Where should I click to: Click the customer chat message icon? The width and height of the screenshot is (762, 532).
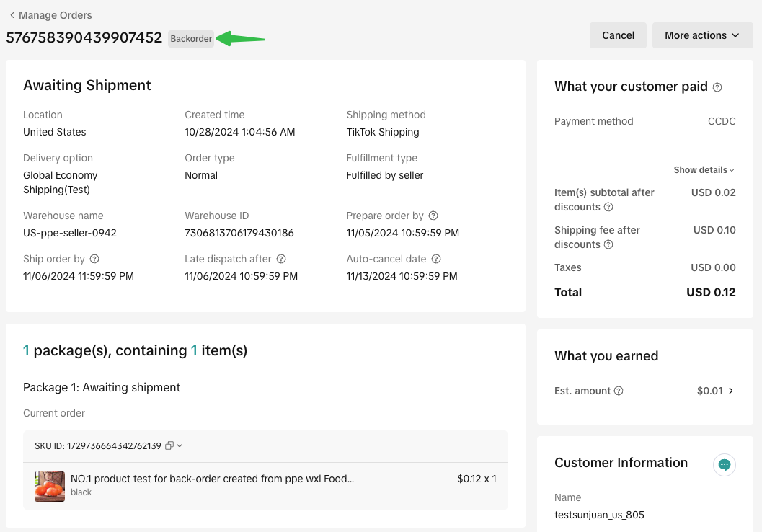pos(725,465)
